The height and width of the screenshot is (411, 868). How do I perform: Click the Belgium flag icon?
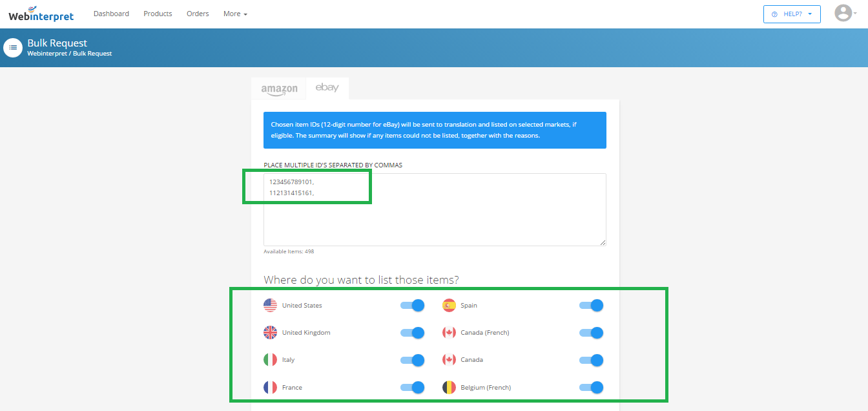click(x=449, y=388)
